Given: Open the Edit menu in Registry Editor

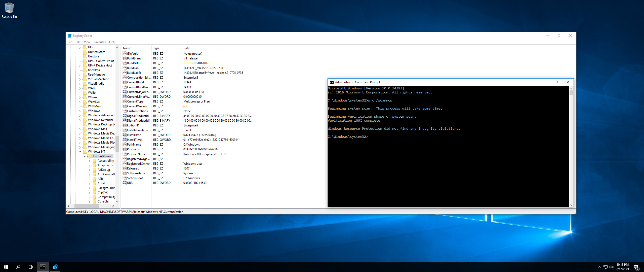Looking at the screenshot, I should [78, 42].
